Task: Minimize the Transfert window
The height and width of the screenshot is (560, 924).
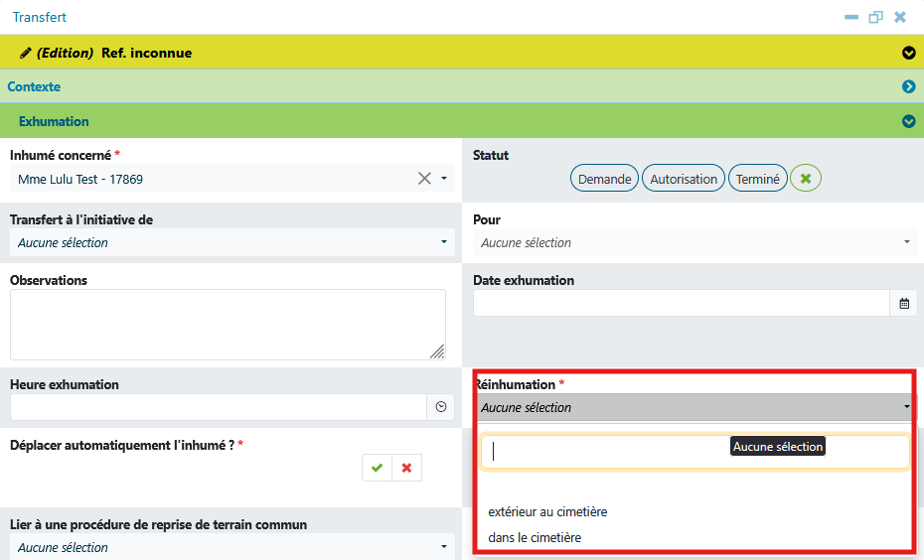Action: pos(851,17)
